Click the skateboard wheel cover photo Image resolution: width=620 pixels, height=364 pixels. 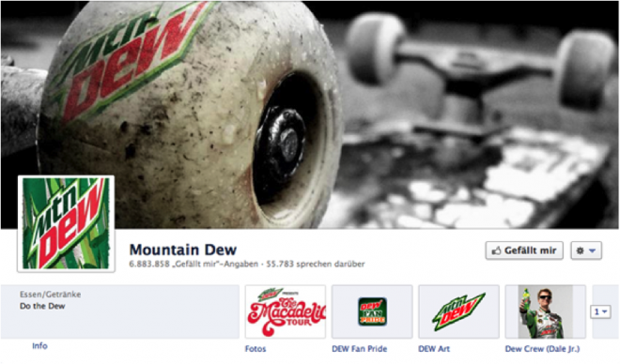click(310, 114)
